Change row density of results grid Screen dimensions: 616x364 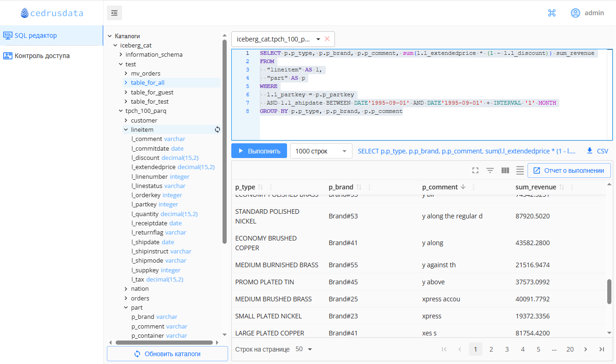tap(520, 170)
